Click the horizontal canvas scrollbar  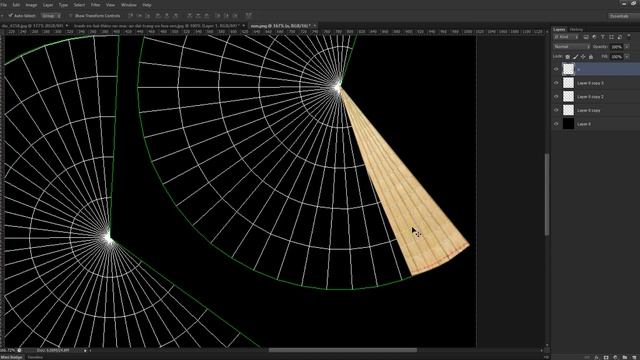coord(343,350)
